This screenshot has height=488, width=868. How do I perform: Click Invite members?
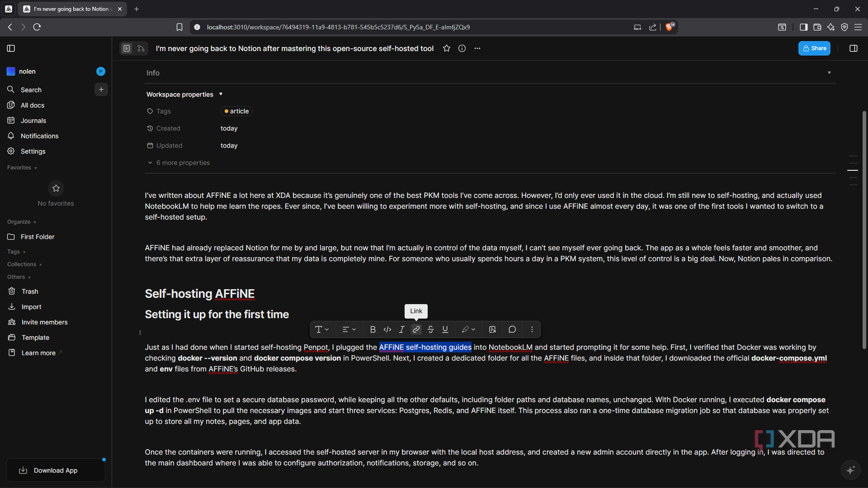(x=56, y=322)
